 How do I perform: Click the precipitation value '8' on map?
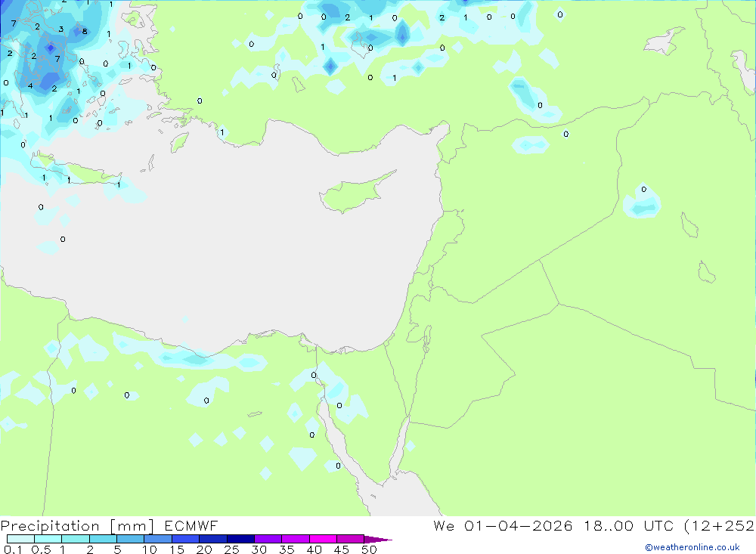85,31
